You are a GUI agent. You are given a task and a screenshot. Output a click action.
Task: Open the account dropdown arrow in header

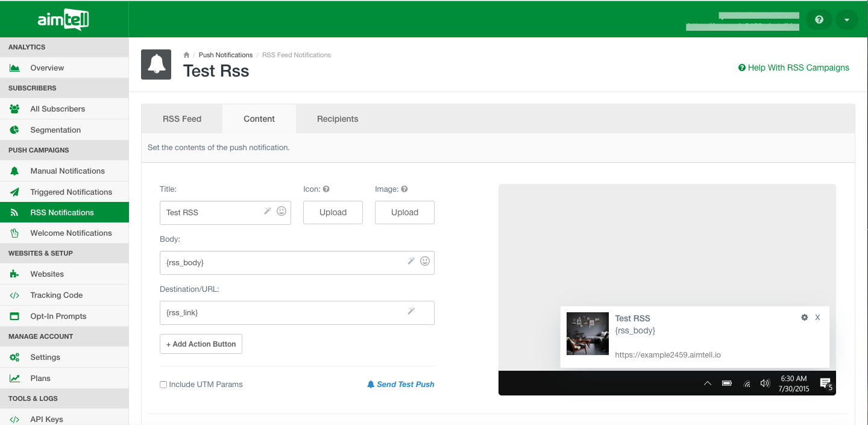click(x=846, y=19)
